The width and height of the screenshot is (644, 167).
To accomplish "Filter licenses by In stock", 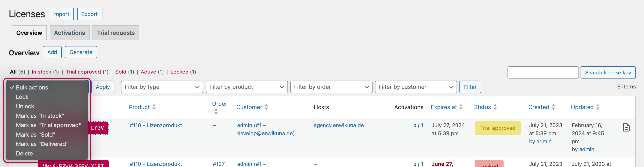I will [x=41, y=72].
